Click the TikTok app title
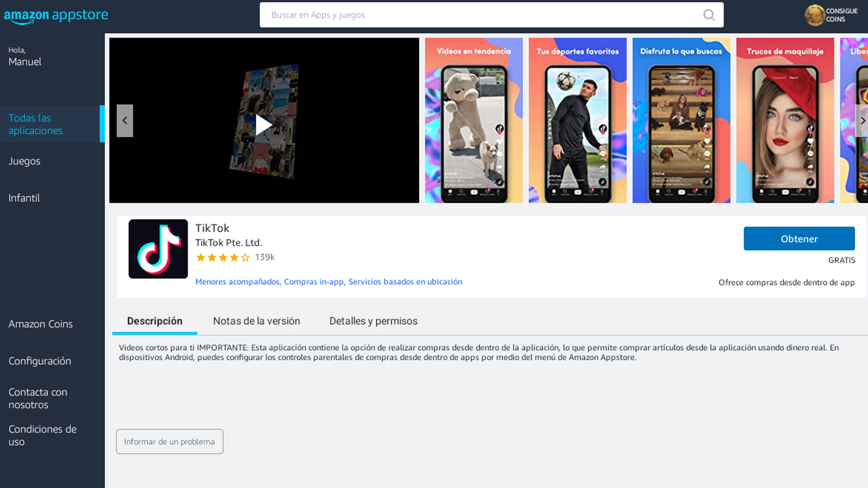868x488 pixels. [x=212, y=228]
